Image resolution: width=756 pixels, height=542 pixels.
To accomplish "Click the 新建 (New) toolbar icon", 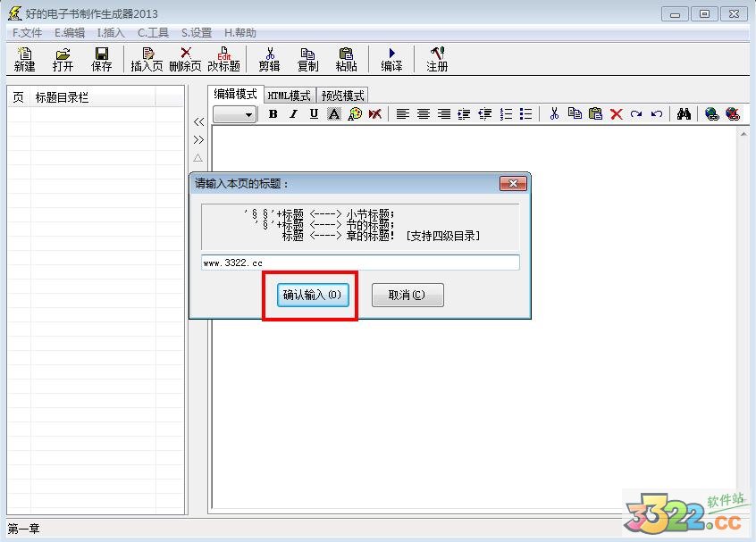I will (x=24, y=59).
